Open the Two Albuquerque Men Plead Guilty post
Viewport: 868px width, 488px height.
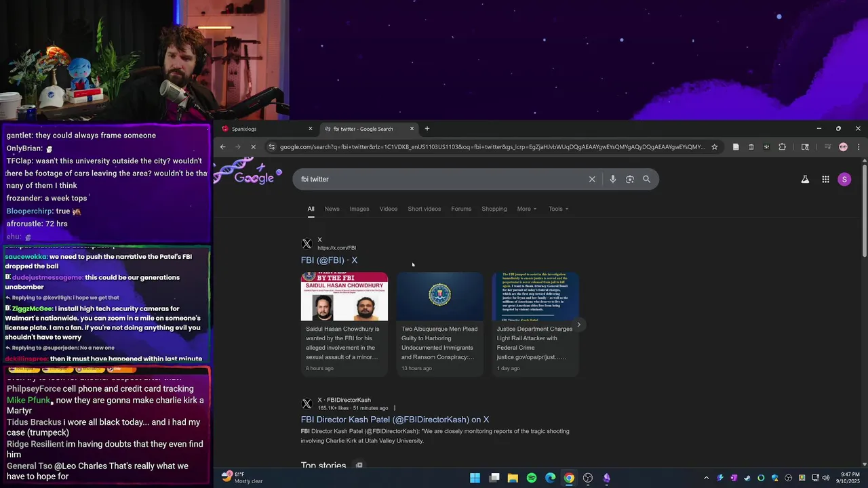(440, 324)
